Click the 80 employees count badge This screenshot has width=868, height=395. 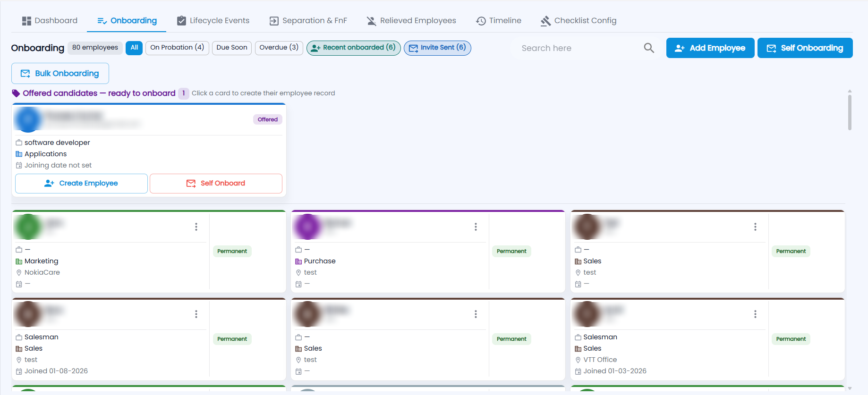(95, 48)
